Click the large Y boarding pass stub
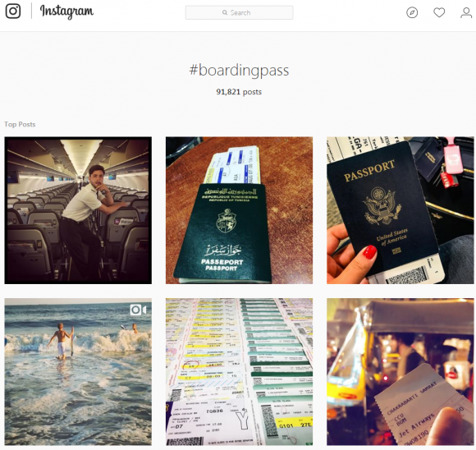This screenshot has height=450, width=476. coord(242,421)
